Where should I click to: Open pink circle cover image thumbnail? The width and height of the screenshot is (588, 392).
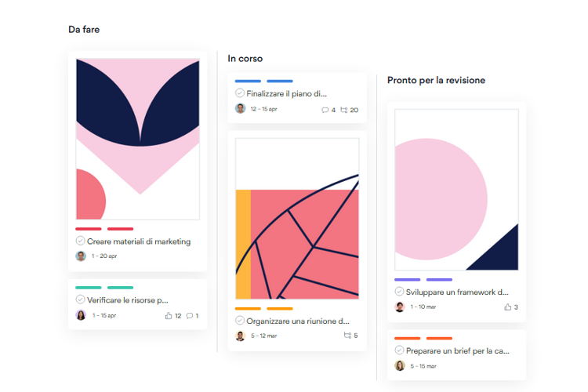[456, 190]
